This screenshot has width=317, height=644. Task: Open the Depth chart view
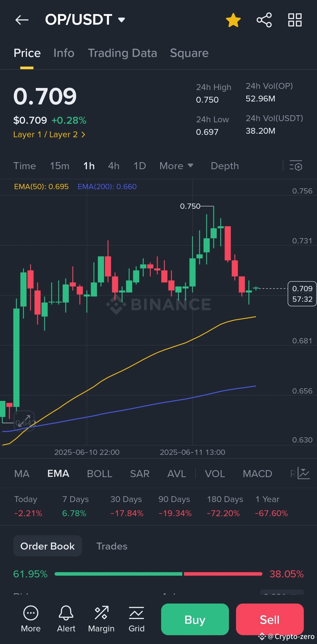click(225, 166)
